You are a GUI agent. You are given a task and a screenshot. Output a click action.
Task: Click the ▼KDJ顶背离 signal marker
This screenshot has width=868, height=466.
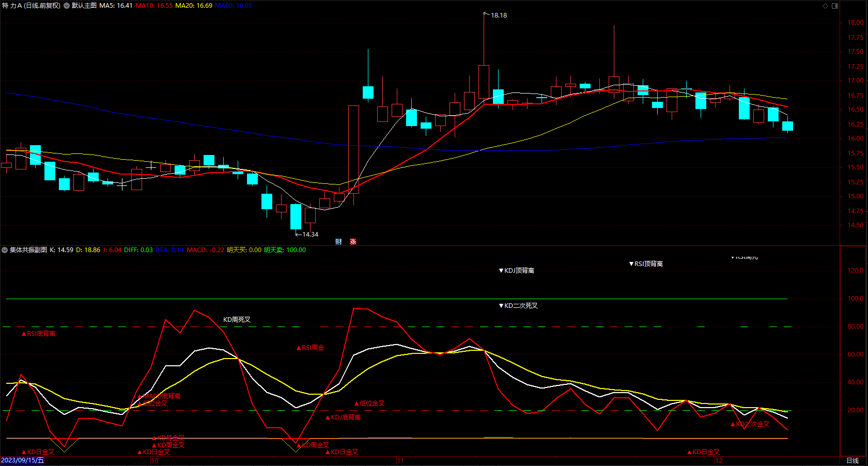pyautogui.click(x=516, y=271)
